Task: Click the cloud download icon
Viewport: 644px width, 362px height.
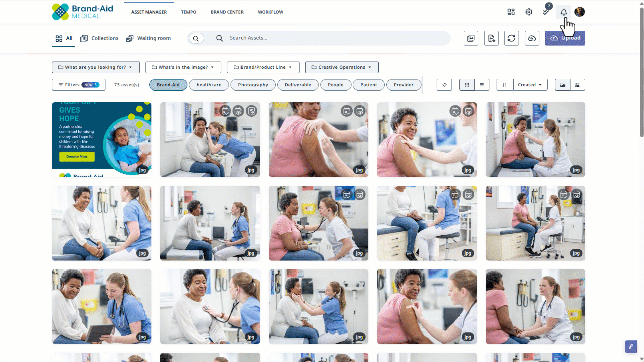Action: pyautogui.click(x=532, y=38)
